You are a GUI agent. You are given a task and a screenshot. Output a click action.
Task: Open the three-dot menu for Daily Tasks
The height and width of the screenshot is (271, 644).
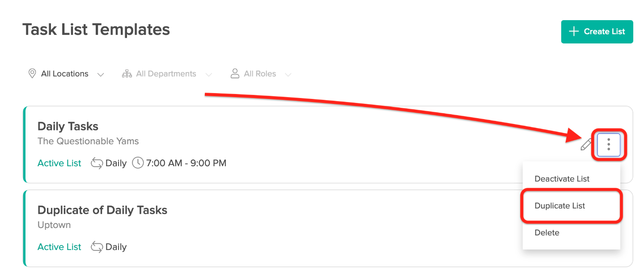609,144
